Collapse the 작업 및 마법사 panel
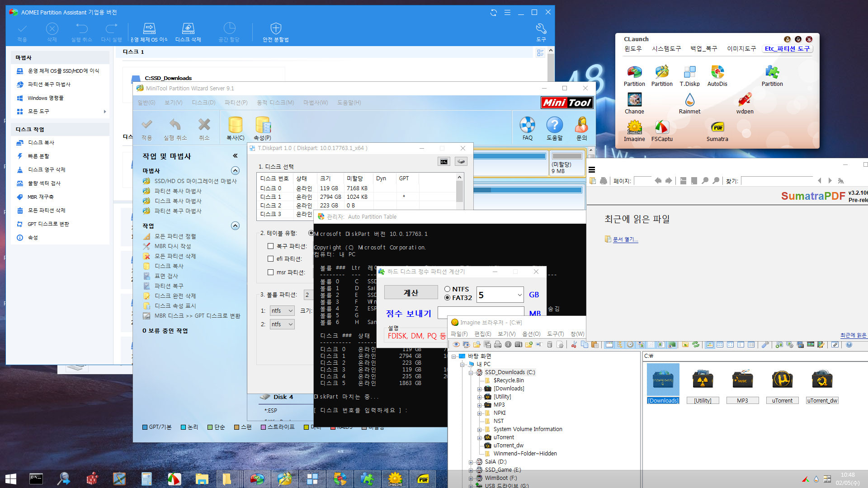The image size is (868, 488). pos(235,156)
